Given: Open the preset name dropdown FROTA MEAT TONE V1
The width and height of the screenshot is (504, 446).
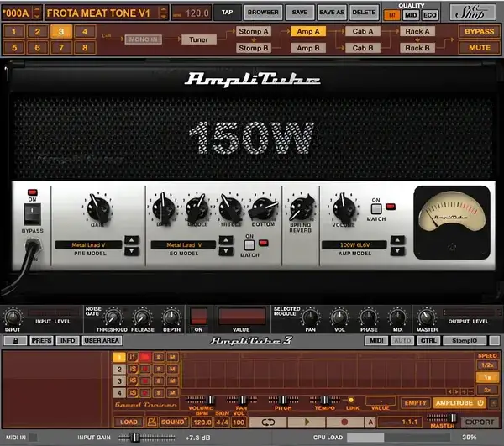Looking at the screenshot, I should click(104, 13).
